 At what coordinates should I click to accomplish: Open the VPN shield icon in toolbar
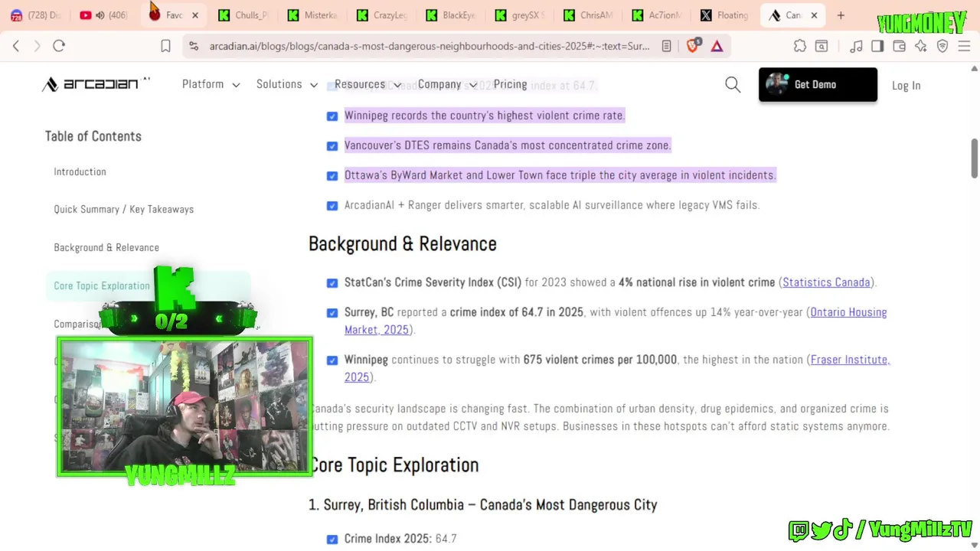[942, 46]
